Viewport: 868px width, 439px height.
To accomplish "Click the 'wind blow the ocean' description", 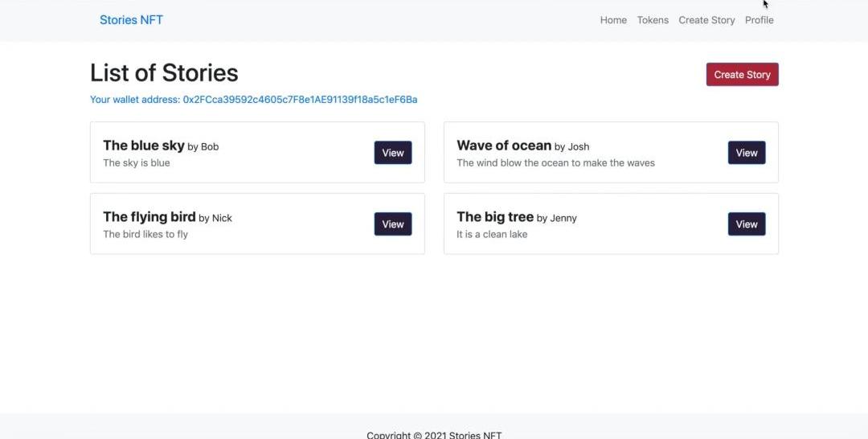I will point(555,163).
